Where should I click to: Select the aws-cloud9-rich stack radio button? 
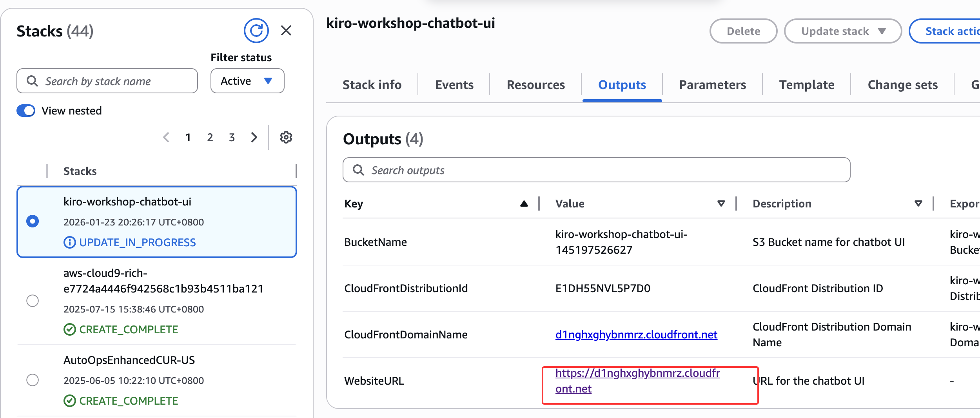point(33,301)
